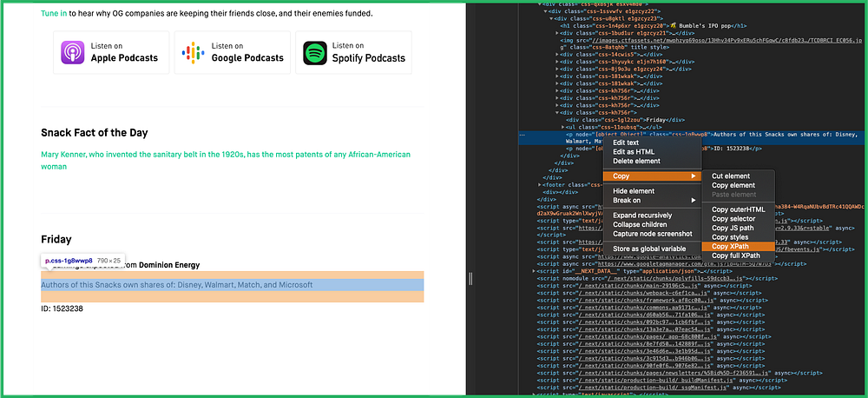Click the Spotify green logo icon
The image size is (868, 398).
pos(314,53)
